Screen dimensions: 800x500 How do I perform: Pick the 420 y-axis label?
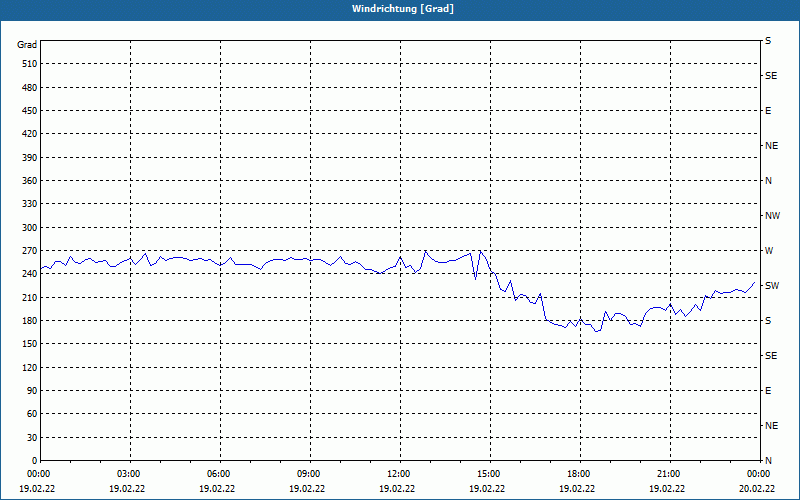click(x=30, y=134)
